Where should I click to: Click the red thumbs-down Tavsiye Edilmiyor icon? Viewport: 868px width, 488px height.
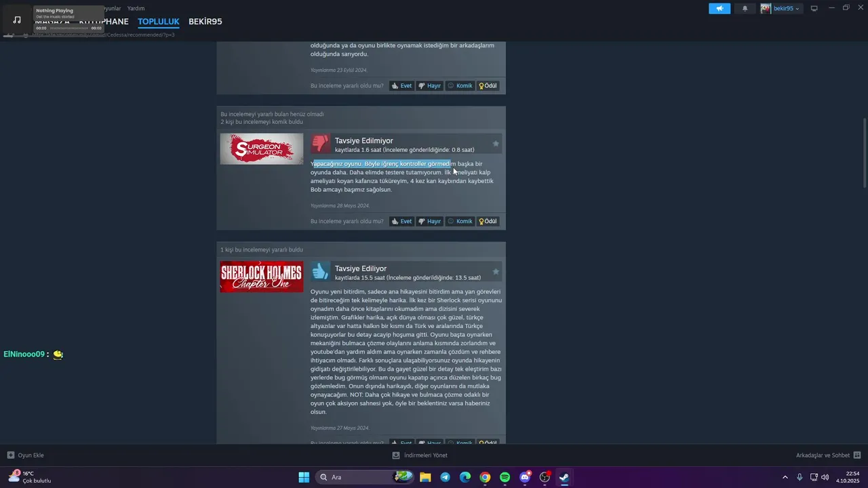tap(320, 143)
